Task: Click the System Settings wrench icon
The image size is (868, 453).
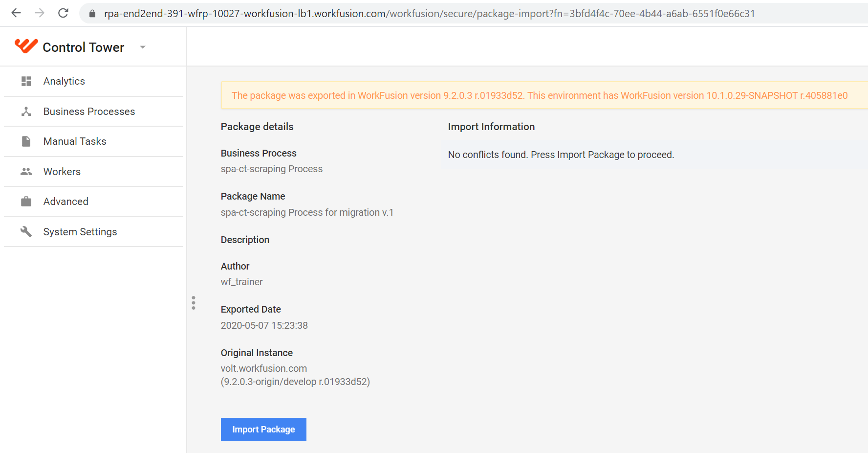Action: click(x=26, y=232)
